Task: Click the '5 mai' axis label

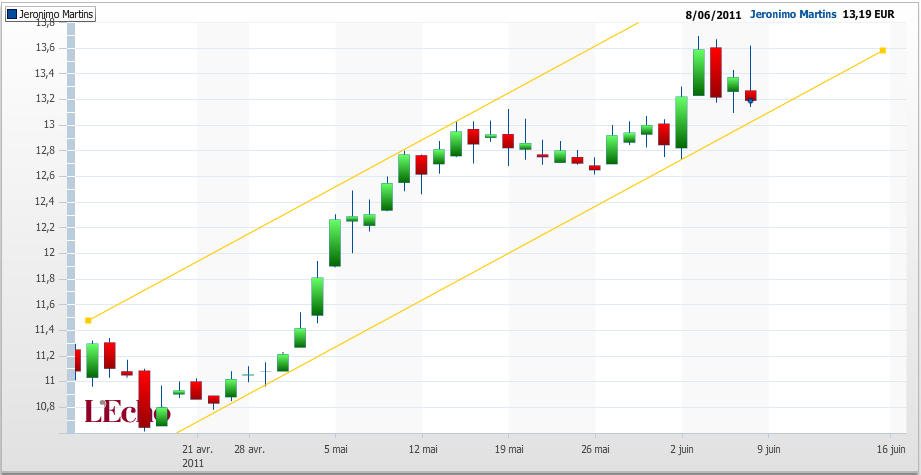Action: coord(335,450)
